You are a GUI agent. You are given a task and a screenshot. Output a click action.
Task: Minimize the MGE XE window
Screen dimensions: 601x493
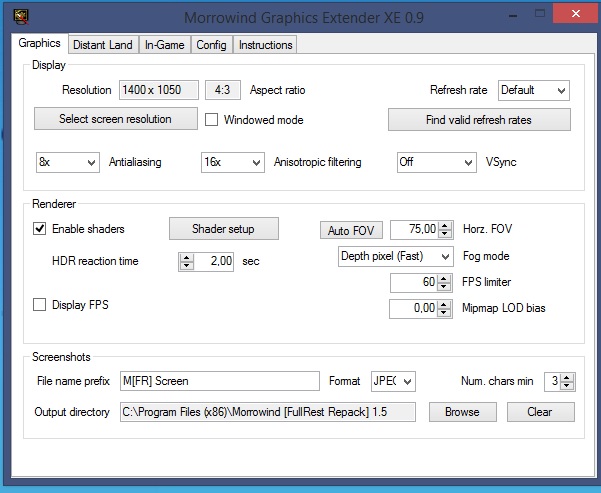pos(513,15)
